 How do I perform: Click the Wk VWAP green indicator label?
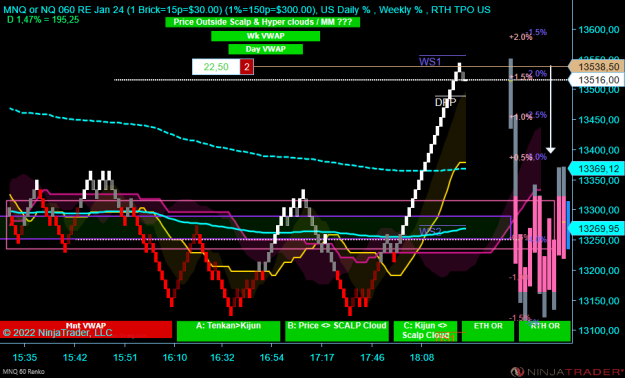click(x=265, y=36)
